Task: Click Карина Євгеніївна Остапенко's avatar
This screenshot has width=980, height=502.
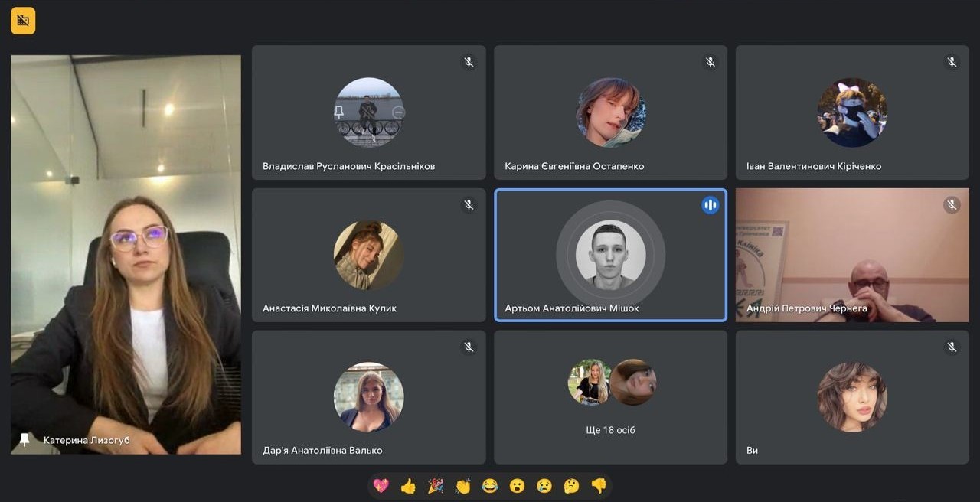Action: pos(610,112)
